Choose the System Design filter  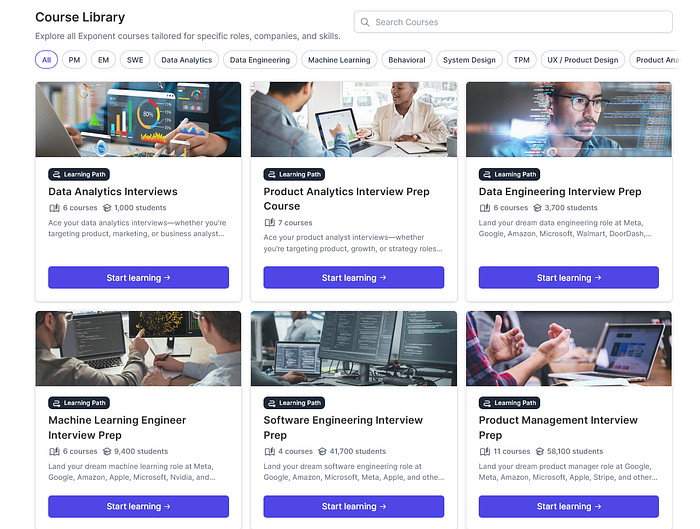(x=469, y=60)
